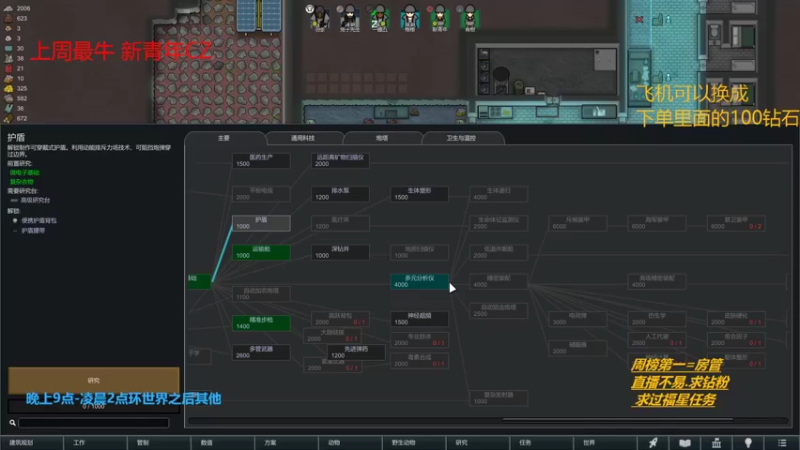Select the 护盾 1000 research node
800x450 pixels.
click(x=261, y=223)
